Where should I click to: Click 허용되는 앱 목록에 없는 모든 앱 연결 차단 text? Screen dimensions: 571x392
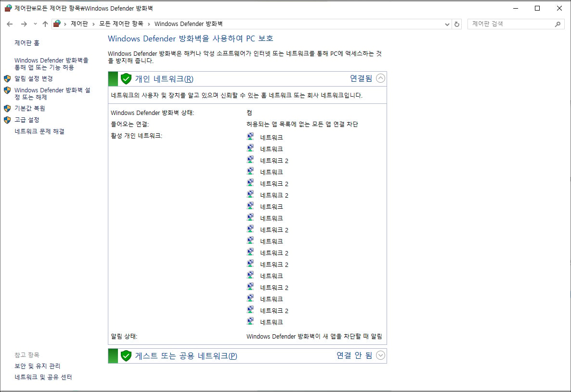click(302, 125)
